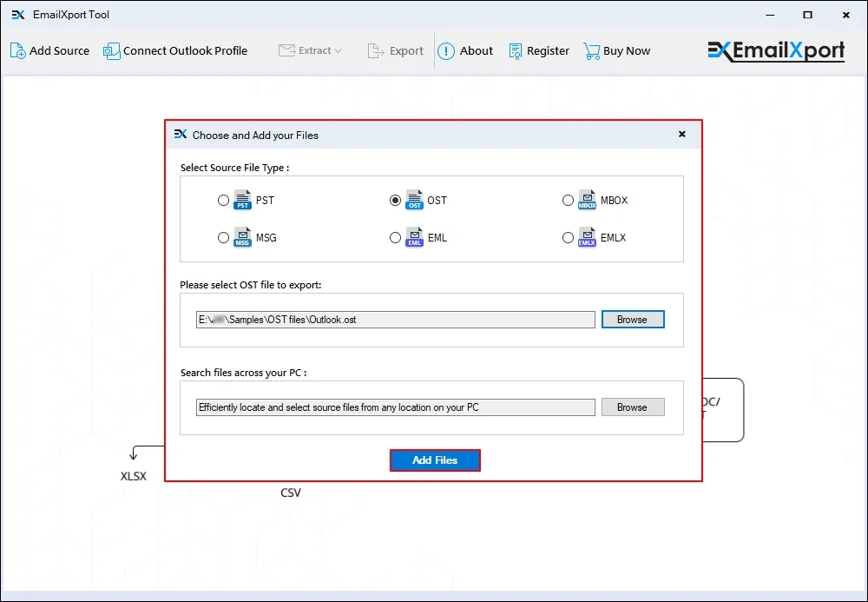868x602 pixels.
Task: Expand the Extract dropdown
Action: 311,51
